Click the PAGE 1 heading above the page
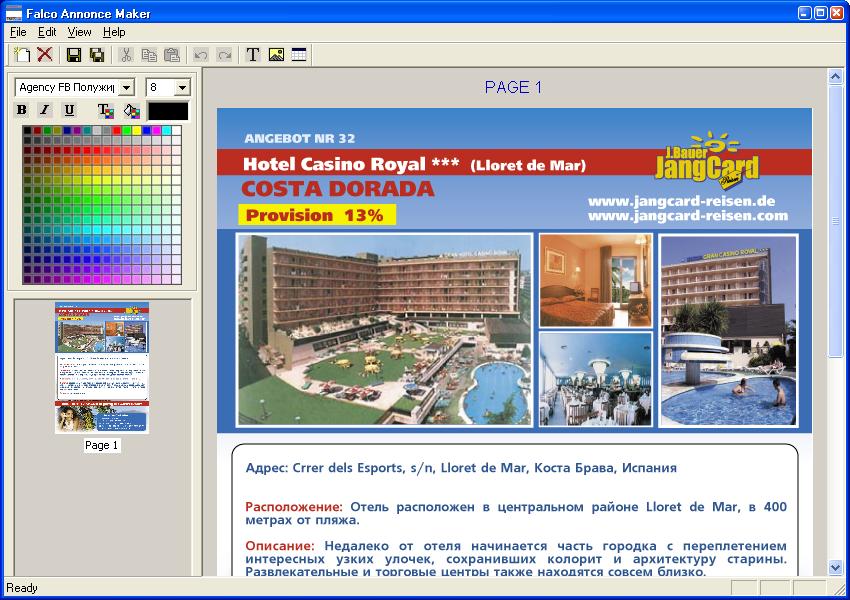 pos(513,87)
